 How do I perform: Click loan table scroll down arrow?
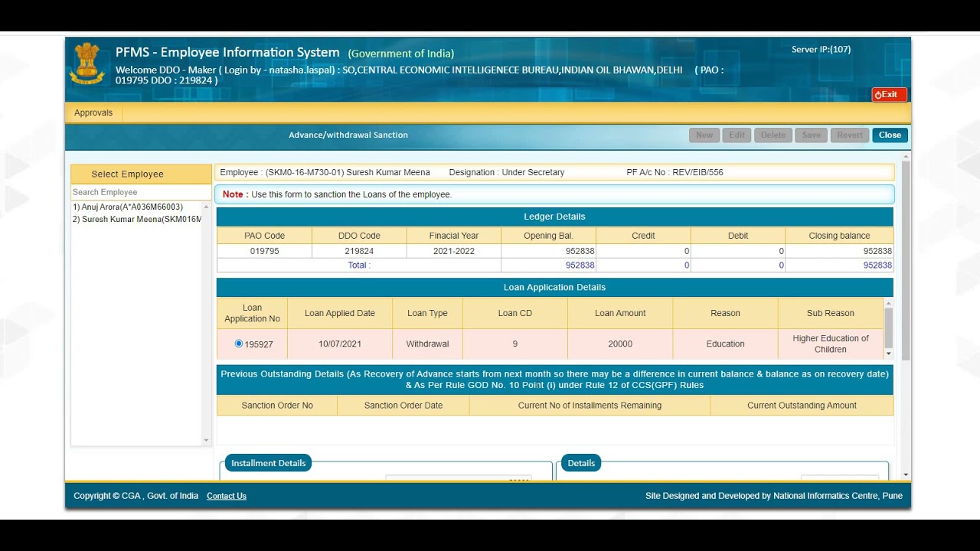[888, 354]
